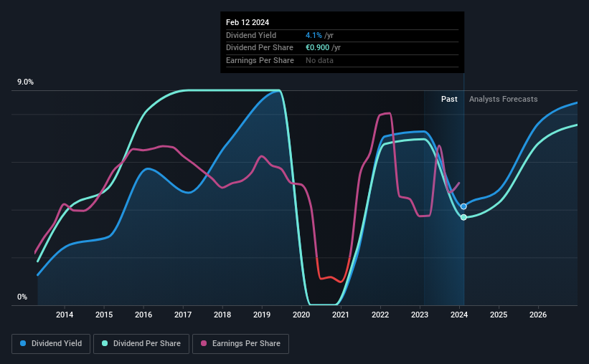
Task: Click the 2019 x-axis label
Action: (x=262, y=315)
